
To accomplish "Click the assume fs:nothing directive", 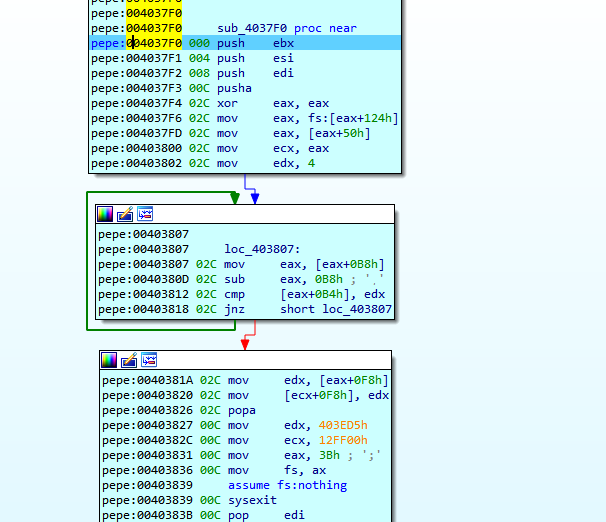I will [x=287, y=485].
